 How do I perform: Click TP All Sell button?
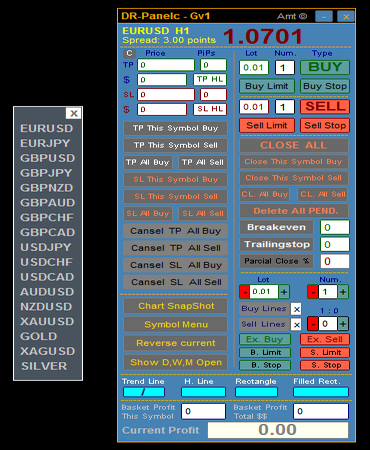coord(203,162)
